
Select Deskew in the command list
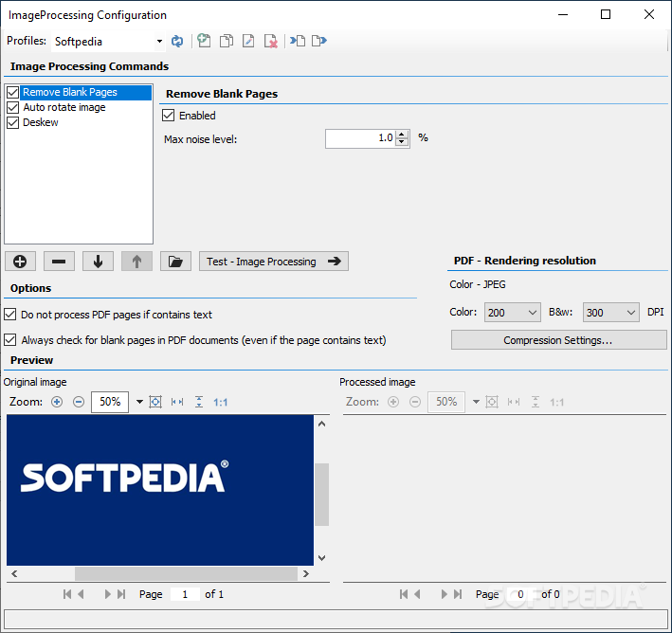41,122
